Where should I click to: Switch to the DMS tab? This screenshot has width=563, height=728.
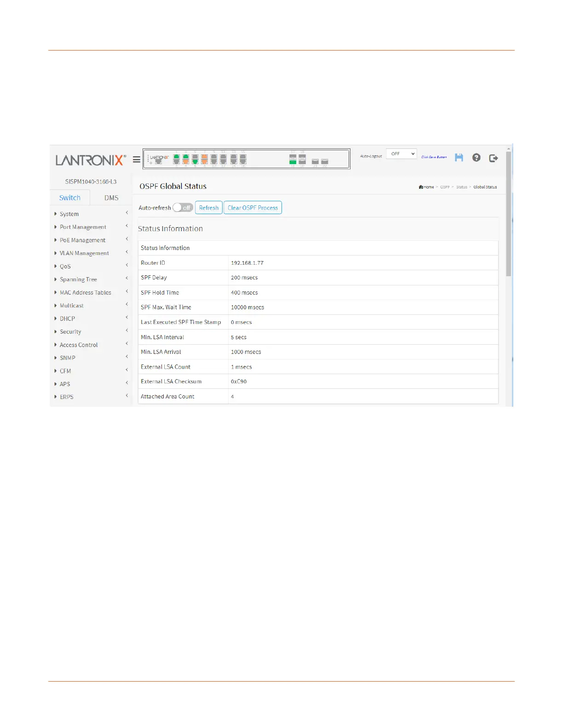point(111,198)
